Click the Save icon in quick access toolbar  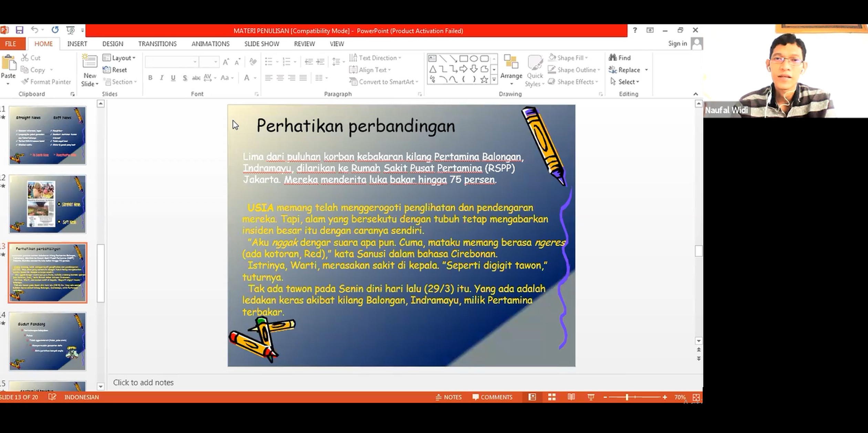19,30
